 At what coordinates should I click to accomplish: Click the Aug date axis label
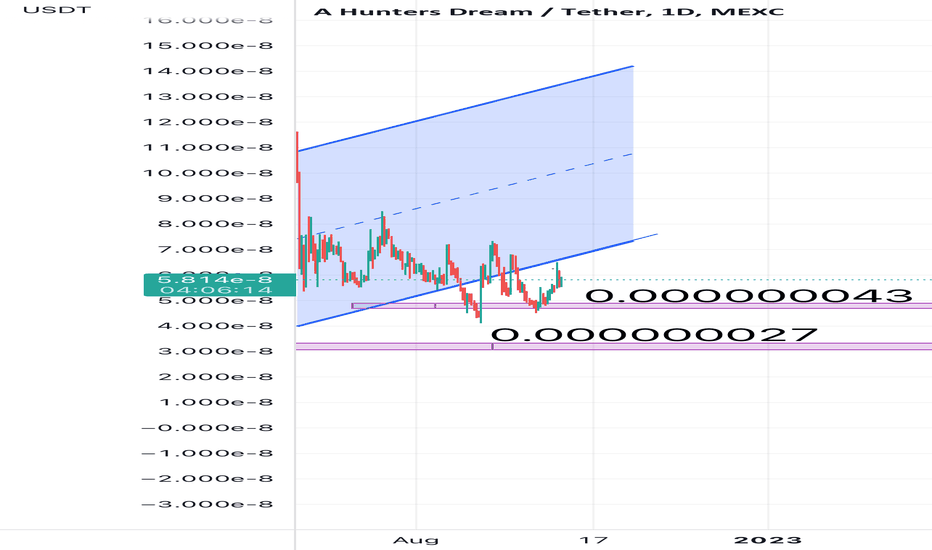coord(416,540)
